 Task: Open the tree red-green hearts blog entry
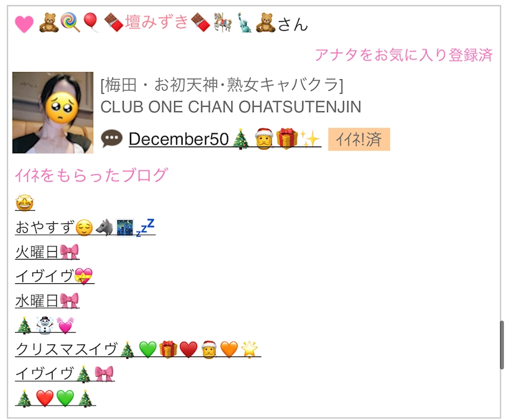click(x=56, y=398)
